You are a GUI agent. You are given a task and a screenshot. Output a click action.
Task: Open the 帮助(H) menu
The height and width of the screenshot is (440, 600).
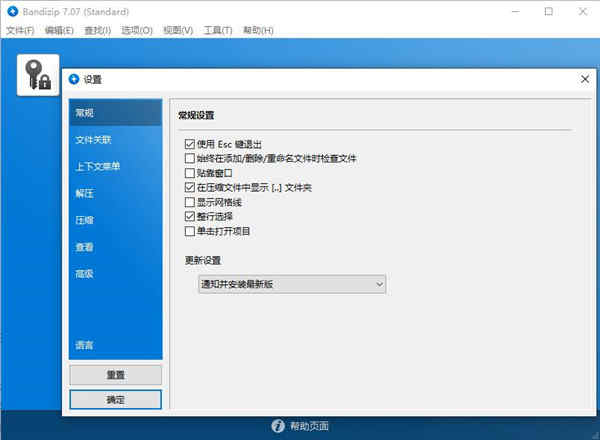(x=258, y=30)
